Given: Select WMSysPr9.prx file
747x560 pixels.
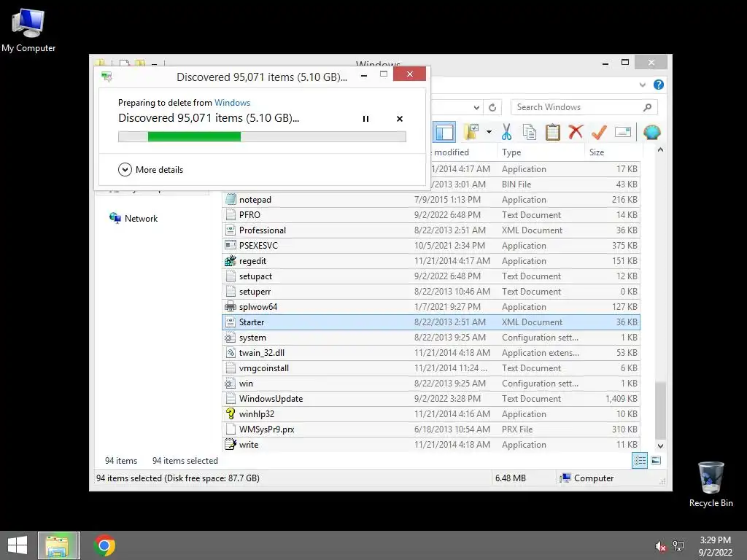Looking at the screenshot, I should click(x=431, y=429).
